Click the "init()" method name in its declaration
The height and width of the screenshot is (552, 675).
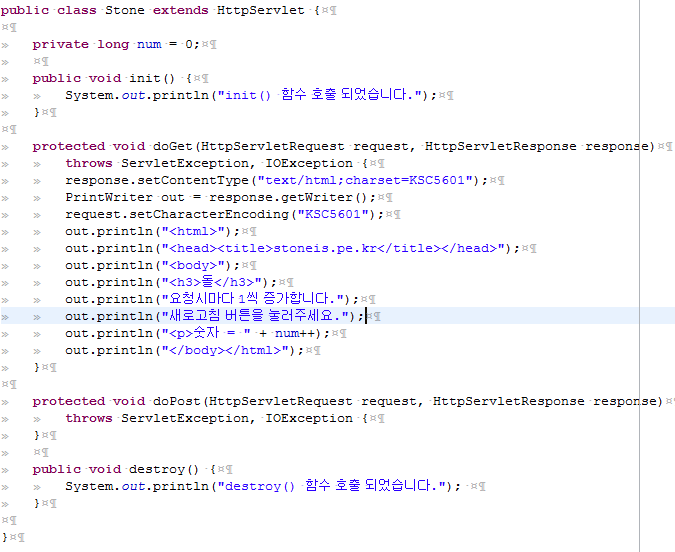pos(152,78)
